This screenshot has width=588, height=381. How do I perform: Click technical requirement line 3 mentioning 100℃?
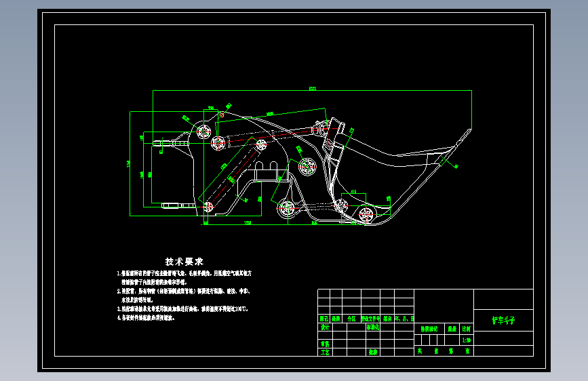tap(182, 309)
